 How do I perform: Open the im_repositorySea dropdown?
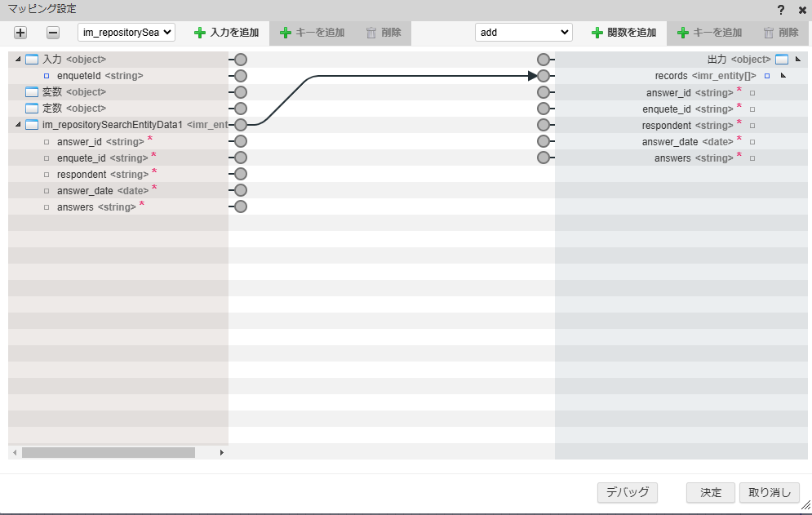point(126,32)
